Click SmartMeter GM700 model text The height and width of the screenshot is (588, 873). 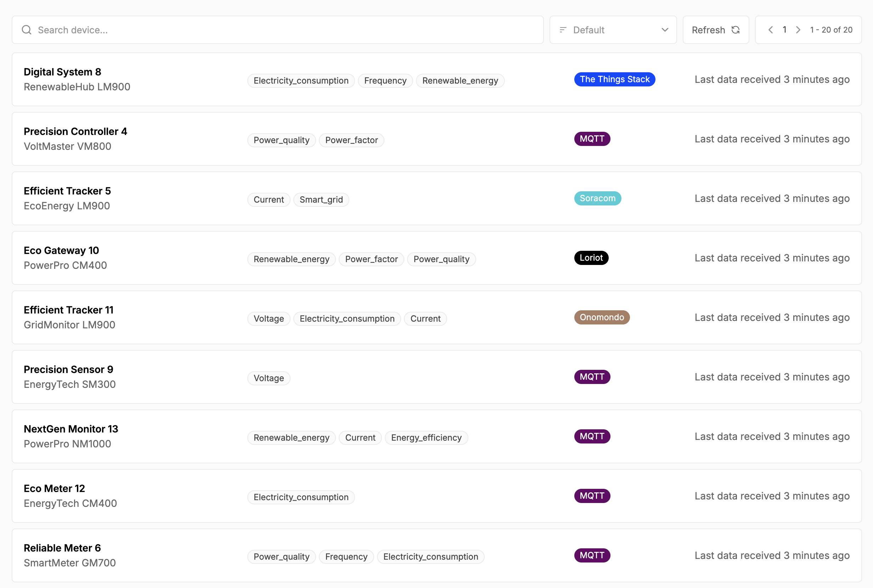pyautogui.click(x=70, y=563)
